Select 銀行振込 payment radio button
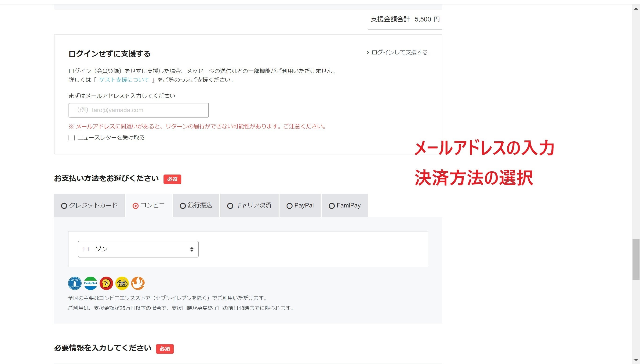 pos(183,206)
